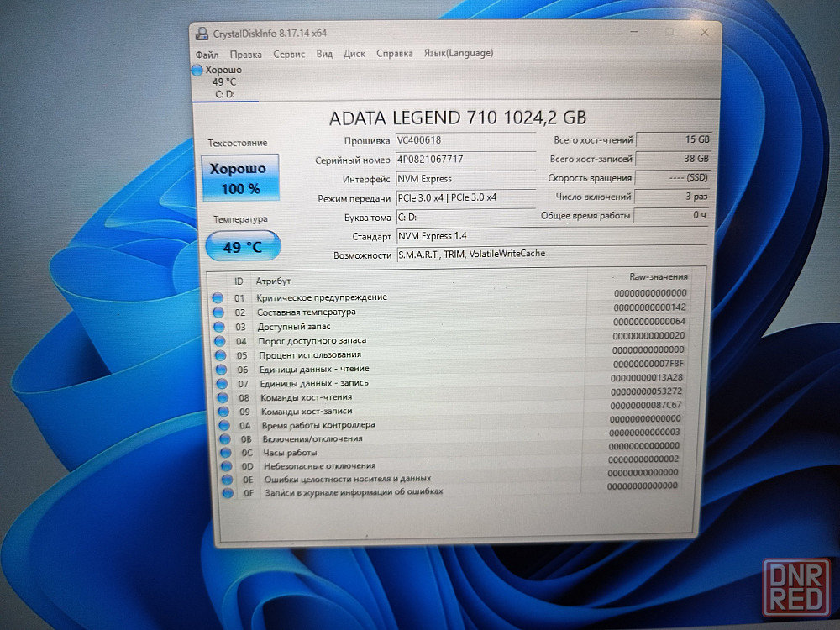Click the Число включений value 3 раз
The width and height of the screenshot is (840, 630).
[x=672, y=197]
